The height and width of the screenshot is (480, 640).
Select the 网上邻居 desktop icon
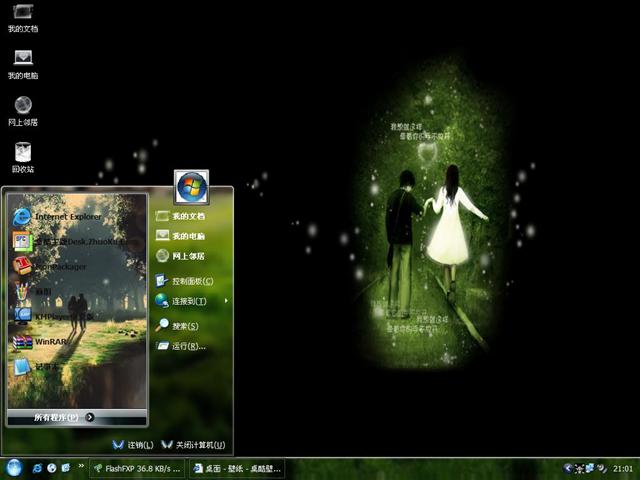(23, 111)
